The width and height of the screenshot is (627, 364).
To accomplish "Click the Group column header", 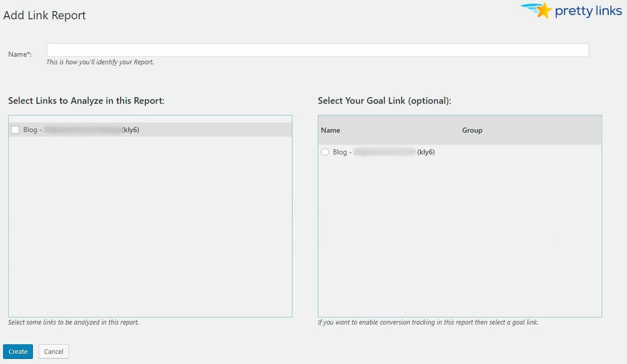I will pos(471,130).
